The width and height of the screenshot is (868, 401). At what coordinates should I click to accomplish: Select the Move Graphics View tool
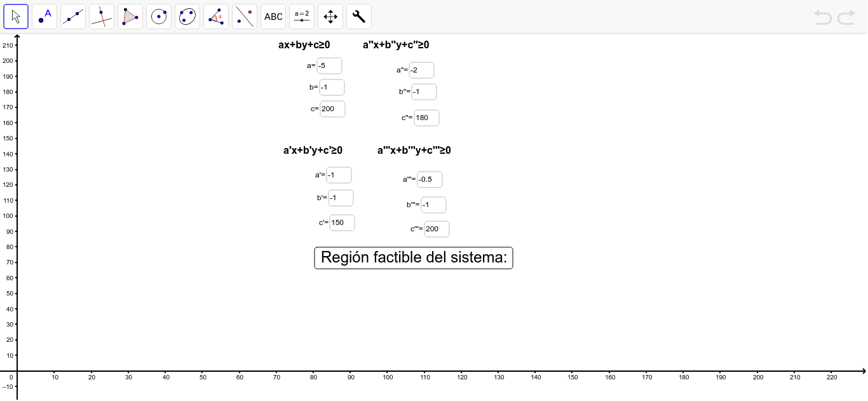[x=330, y=17]
